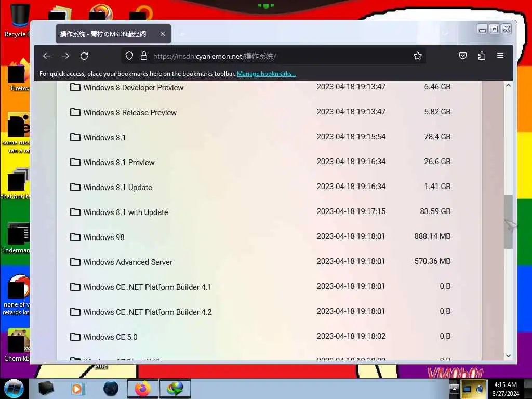Open Firefox from the taskbar
The height and width of the screenshot is (399, 532).
tap(143, 389)
